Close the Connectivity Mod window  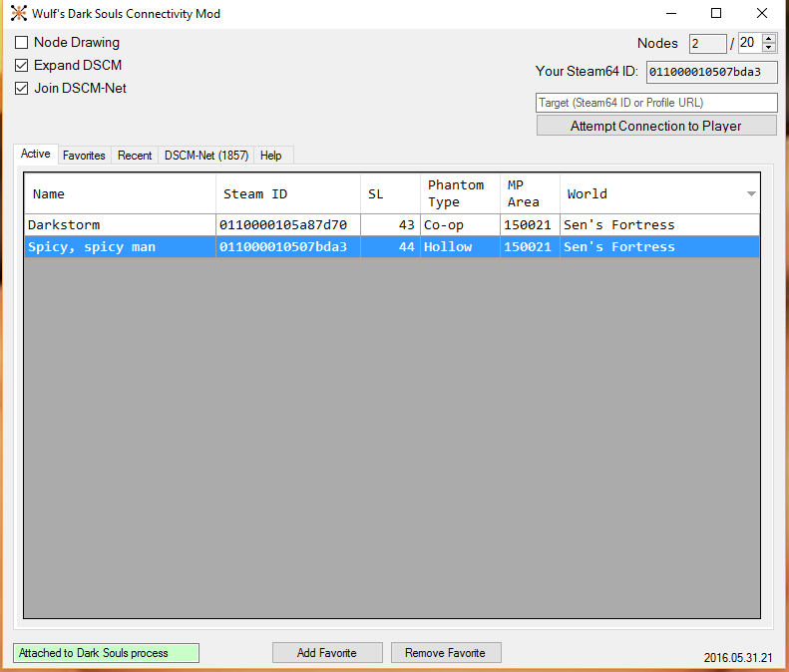762,14
